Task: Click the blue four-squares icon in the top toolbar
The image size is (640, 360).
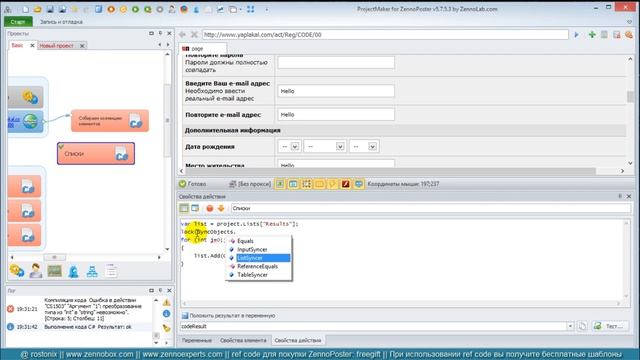Action: tap(251, 9)
